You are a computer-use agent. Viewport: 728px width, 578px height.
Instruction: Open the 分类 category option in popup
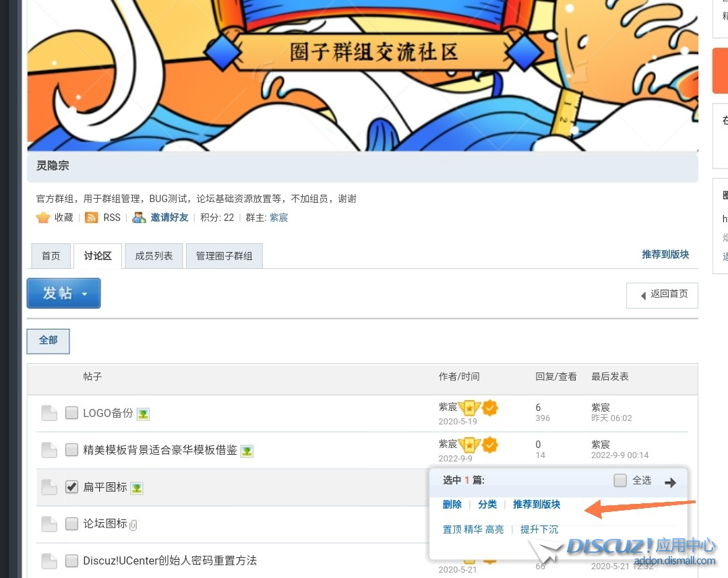coord(487,505)
